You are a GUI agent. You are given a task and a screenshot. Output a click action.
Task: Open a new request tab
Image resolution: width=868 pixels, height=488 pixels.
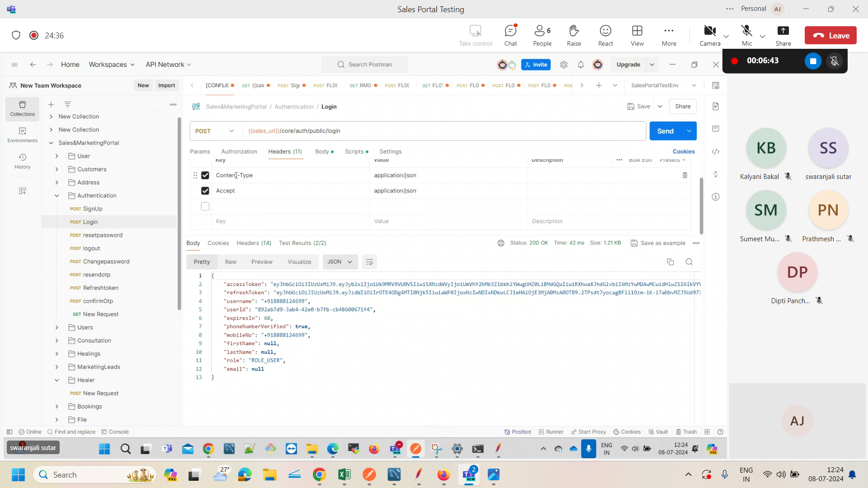click(x=599, y=85)
